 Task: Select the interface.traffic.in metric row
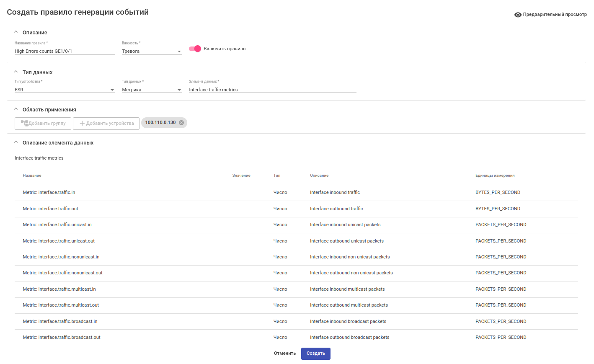(x=49, y=193)
